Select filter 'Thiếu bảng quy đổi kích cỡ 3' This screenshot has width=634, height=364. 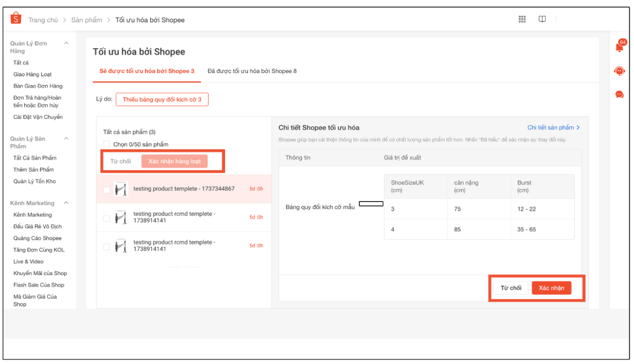[162, 99]
